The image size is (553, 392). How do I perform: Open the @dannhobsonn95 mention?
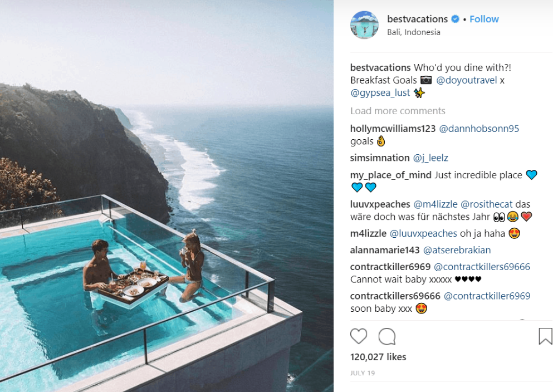pos(479,129)
